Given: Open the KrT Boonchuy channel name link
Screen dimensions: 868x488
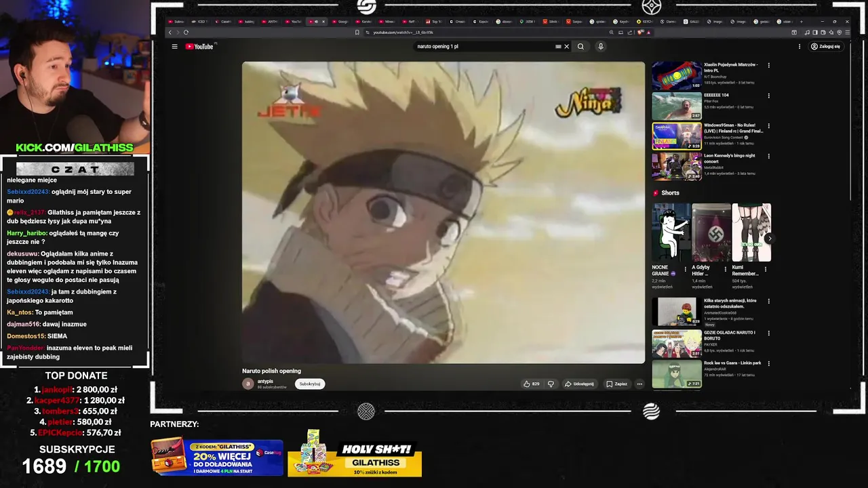Looking at the screenshot, I should (x=716, y=77).
